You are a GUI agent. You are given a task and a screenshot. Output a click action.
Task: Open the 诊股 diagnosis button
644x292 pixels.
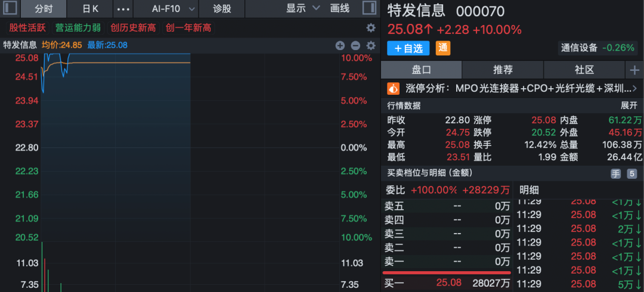click(222, 8)
